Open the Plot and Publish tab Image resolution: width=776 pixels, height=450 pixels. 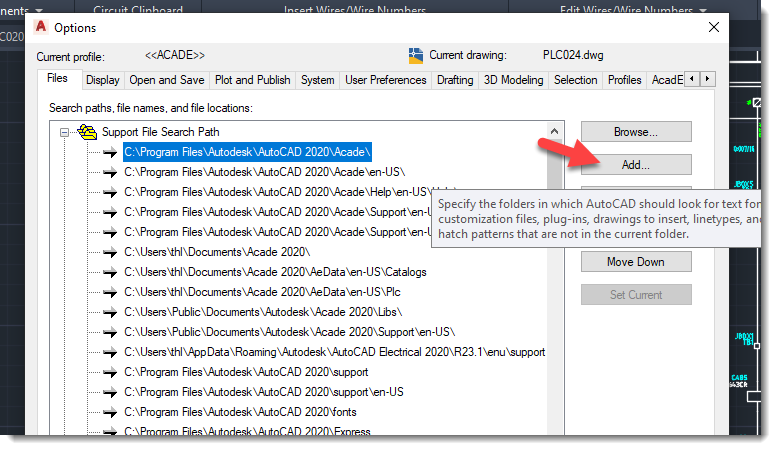(x=253, y=80)
